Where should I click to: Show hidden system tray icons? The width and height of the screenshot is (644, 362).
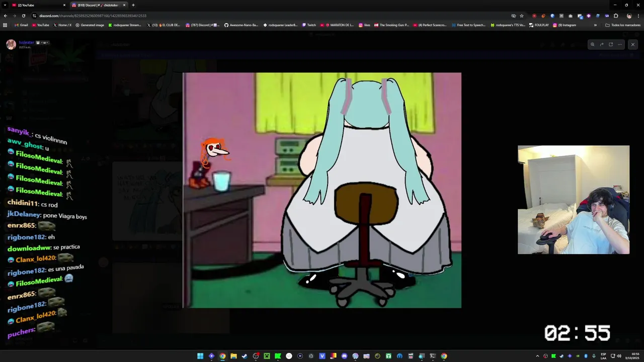[538, 356]
